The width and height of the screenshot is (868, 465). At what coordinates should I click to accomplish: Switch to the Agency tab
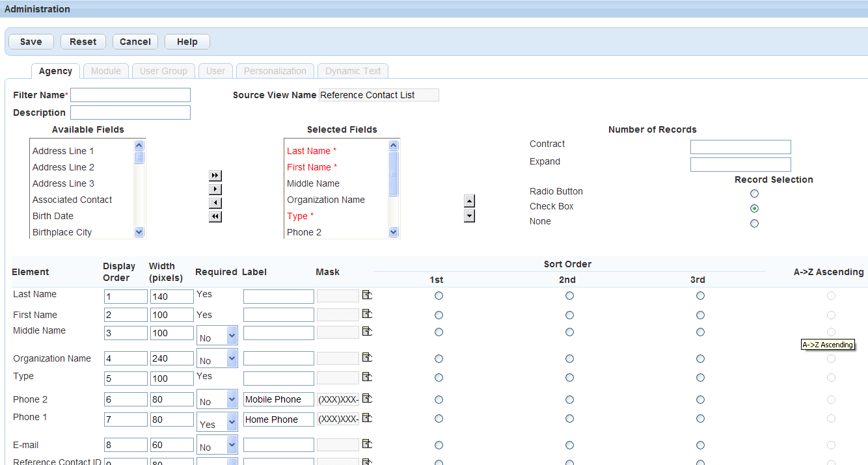tap(55, 71)
